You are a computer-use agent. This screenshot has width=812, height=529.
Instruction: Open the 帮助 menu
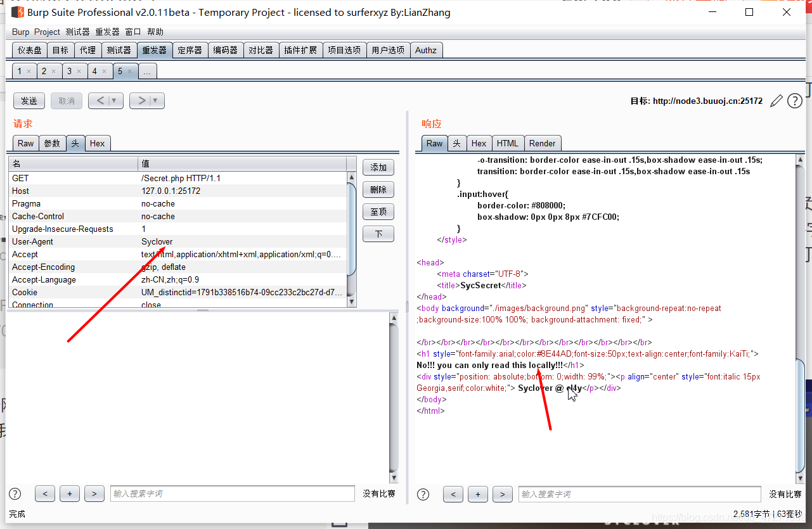pyautogui.click(x=155, y=32)
